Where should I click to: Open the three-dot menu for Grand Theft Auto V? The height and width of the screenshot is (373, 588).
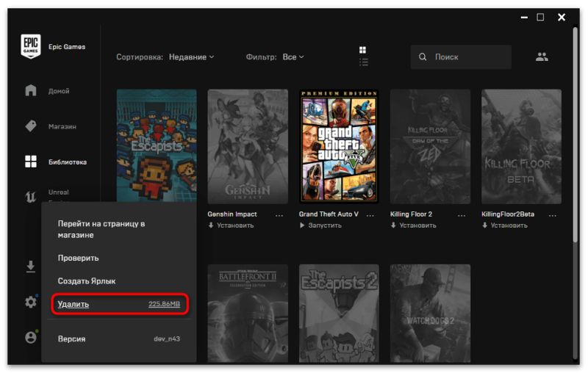pyautogui.click(x=370, y=215)
